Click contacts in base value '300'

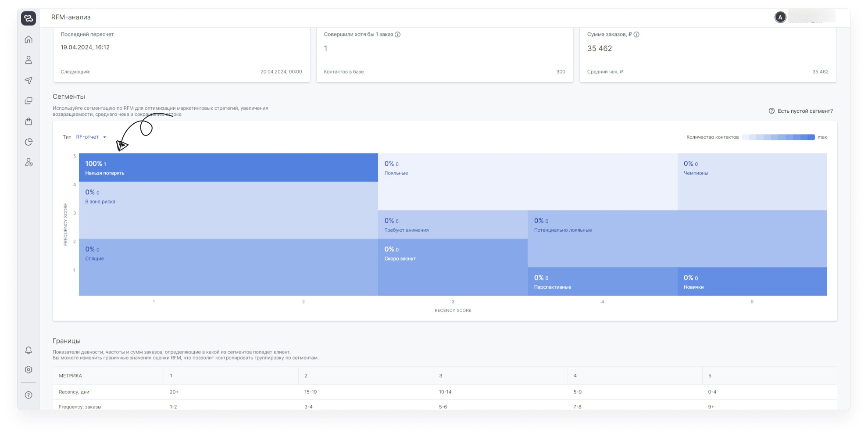pyautogui.click(x=561, y=72)
